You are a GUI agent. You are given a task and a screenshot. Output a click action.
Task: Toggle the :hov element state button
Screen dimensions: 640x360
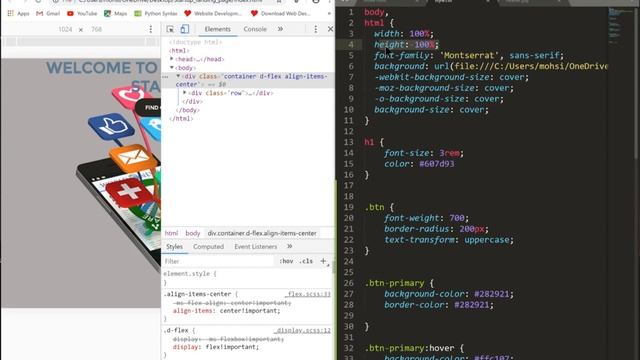point(286,261)
